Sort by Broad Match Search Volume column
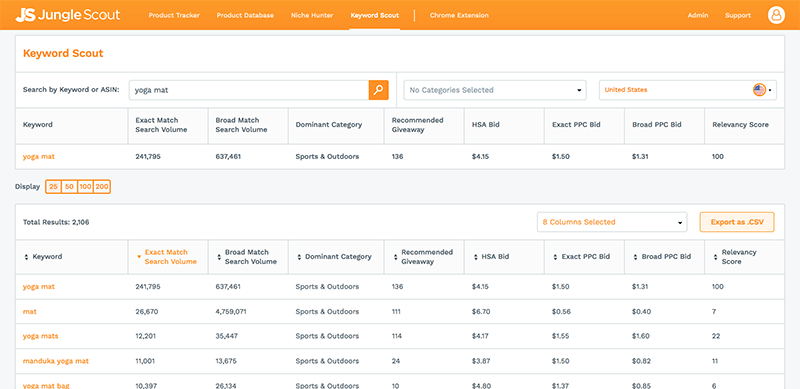Image resolution: width=800 pixels, height=389 pixels. coord(219,257)
